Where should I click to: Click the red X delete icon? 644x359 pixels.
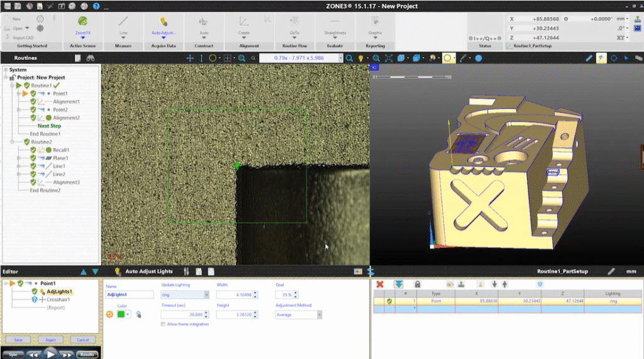point(380,284)
